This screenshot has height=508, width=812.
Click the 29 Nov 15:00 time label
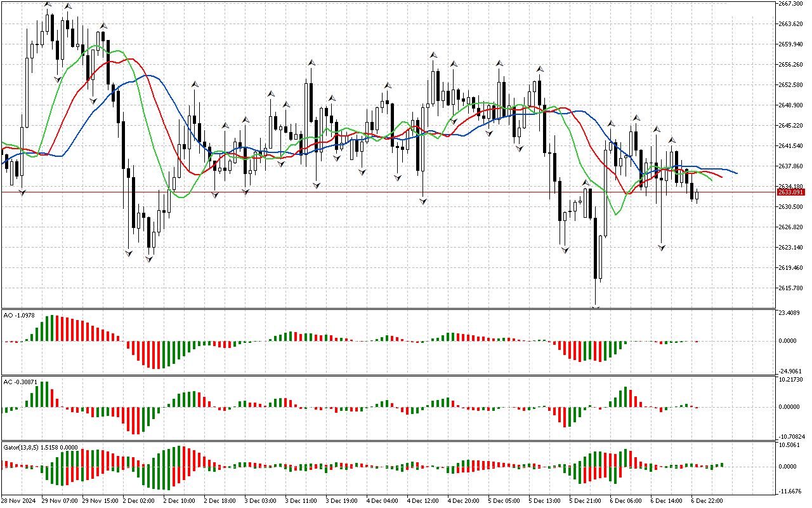click(x=100, y=501)
